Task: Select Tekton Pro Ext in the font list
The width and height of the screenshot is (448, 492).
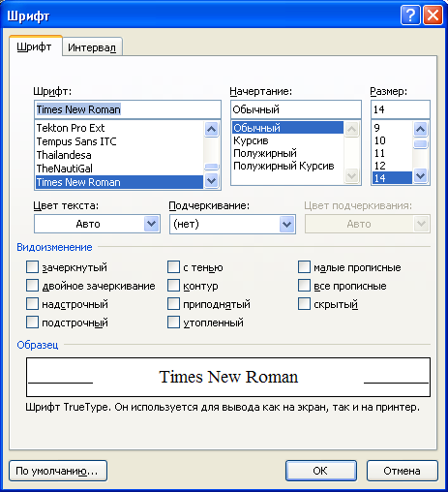Action: 119,128
